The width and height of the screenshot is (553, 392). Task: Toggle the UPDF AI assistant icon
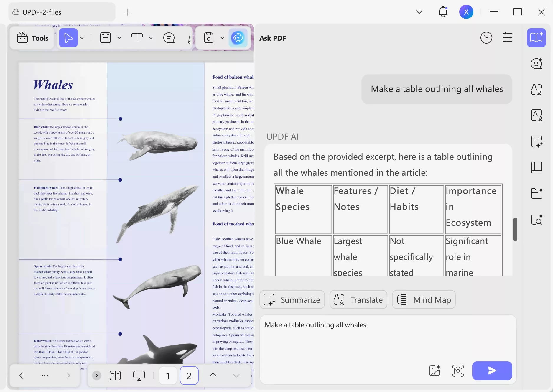238,38
